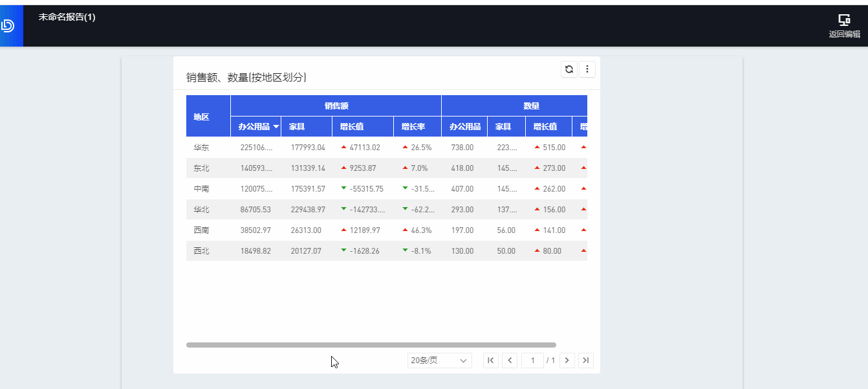Click the -8.1% growth rate cell
868x389 pixels.
click(x=418, y=251)
